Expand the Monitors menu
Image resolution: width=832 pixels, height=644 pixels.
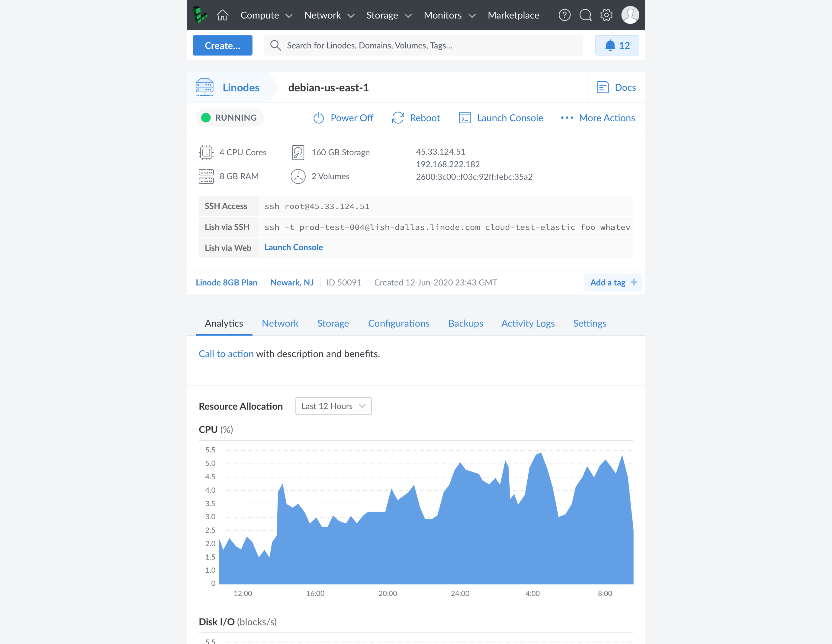click(449, 15)
